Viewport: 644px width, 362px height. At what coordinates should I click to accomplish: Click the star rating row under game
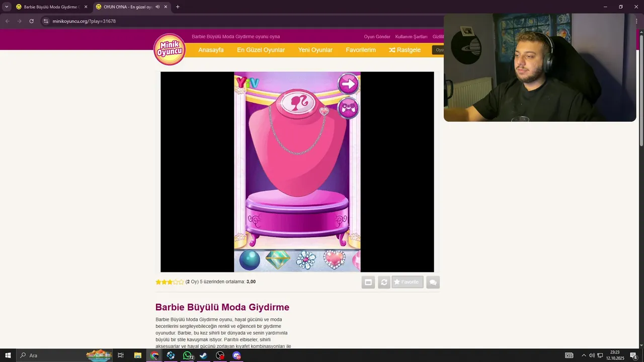170,282
